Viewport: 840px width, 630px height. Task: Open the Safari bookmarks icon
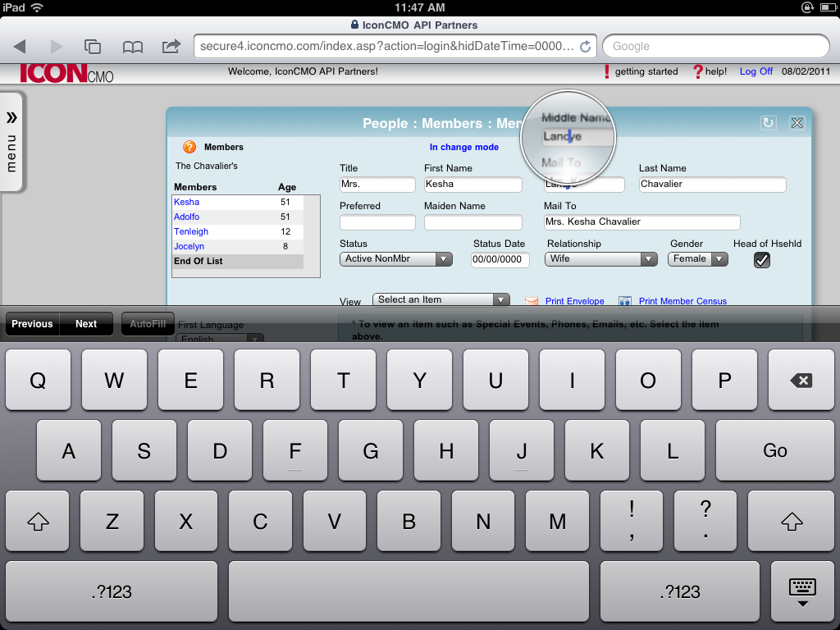130,46
